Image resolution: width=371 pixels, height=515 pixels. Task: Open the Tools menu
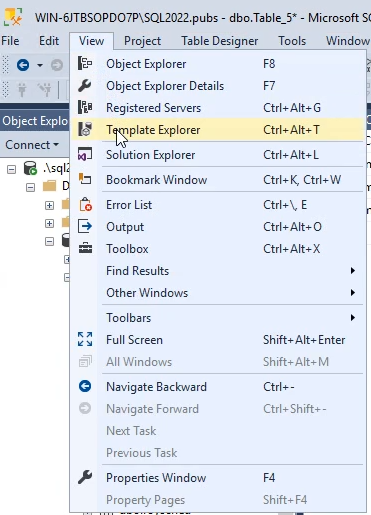pos(292,41)
